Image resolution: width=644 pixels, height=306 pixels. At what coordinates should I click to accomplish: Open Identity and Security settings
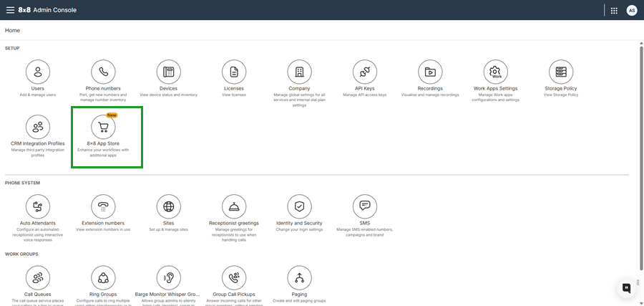(x=299, y=206)
